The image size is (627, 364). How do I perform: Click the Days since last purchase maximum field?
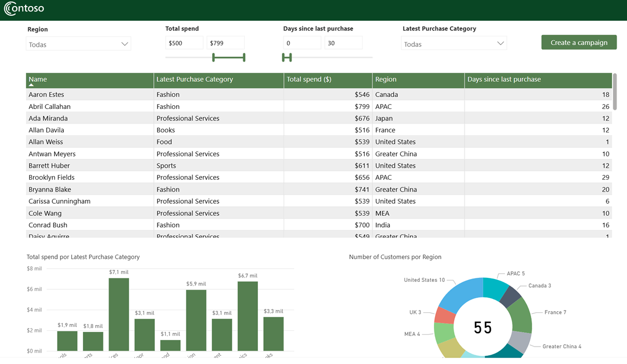point(343,43)
